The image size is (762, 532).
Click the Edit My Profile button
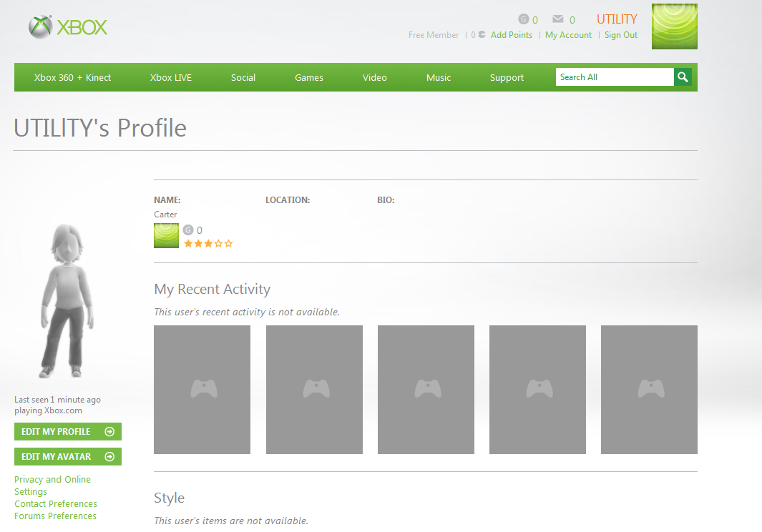(x=68, y=431)
